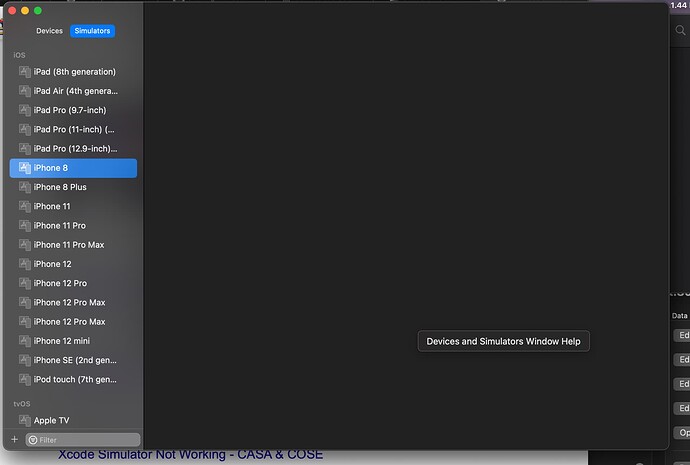This screenshot has height=465, width=690.
Task: Open Devices and Simulators Window Help
Action: click(503, 341)
